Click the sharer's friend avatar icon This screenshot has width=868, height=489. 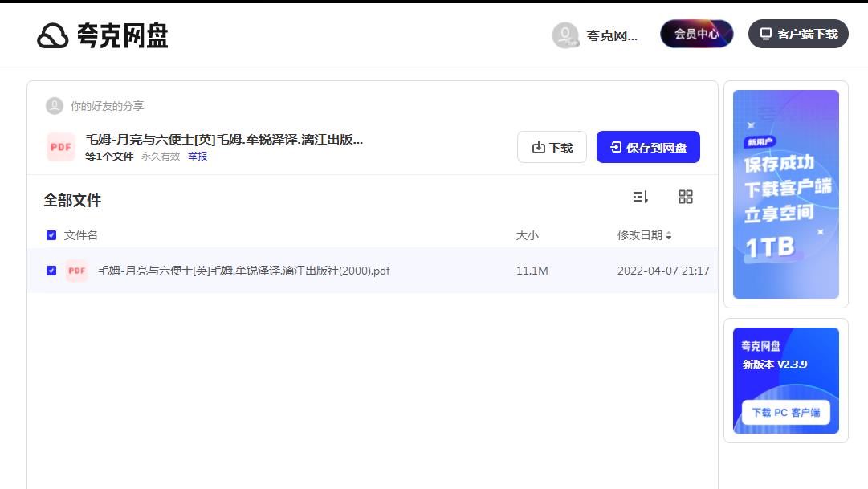click(x=55, y=106)
